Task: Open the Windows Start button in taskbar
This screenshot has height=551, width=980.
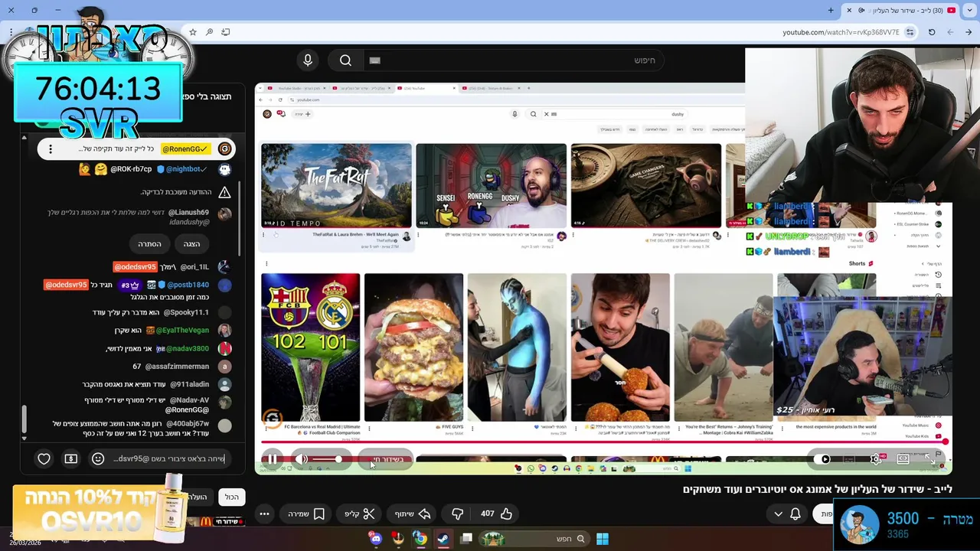Action: tap(602, 539)
